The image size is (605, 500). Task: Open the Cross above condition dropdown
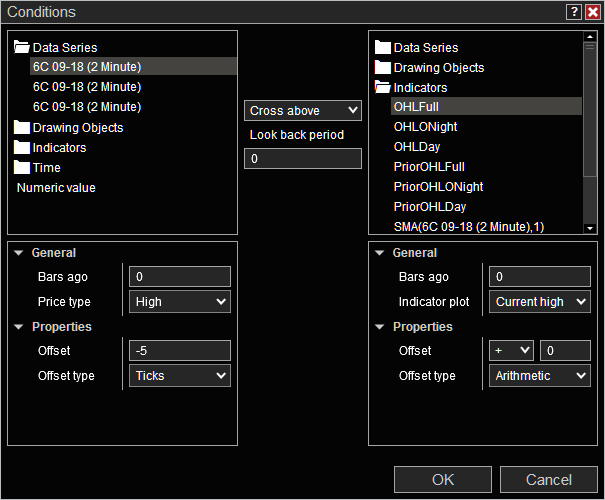[303, 111]
